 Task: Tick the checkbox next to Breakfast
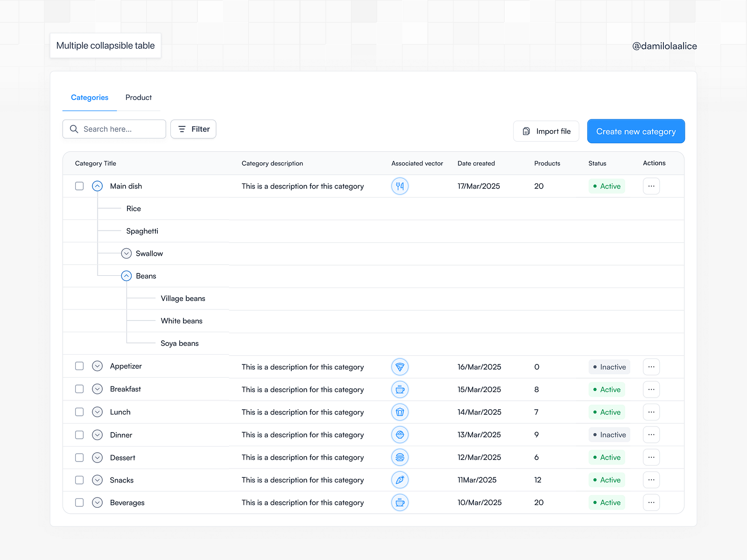(x=79, y=389)
